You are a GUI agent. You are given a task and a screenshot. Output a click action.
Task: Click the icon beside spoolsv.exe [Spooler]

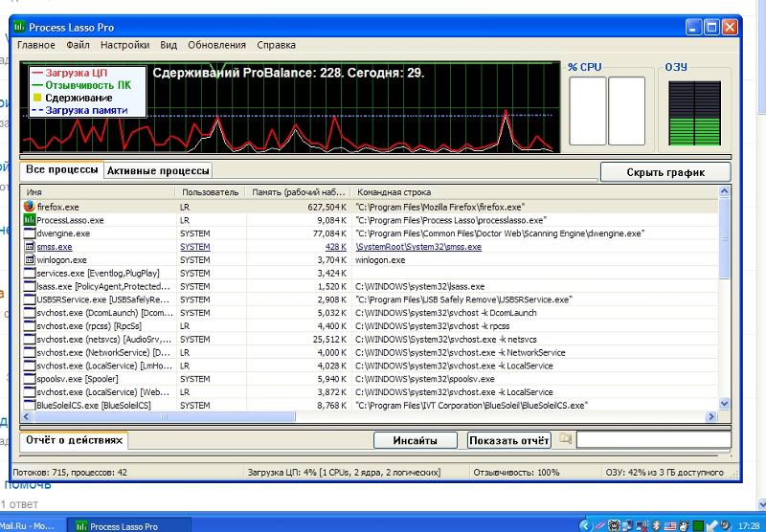click(30, 378)
